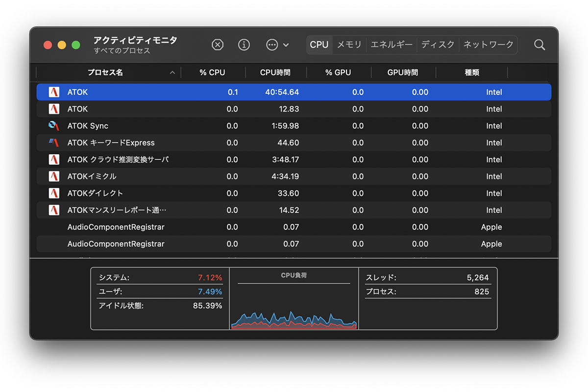The image size is (588, 392).
Task: Zoom the window with green button
Action: tap(76, 45)
